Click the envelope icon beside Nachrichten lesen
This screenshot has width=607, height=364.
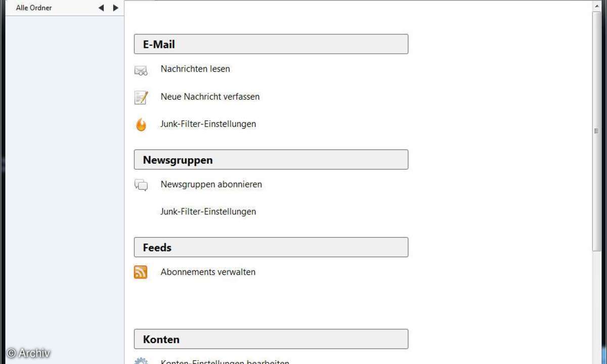(x=141, y=71)
